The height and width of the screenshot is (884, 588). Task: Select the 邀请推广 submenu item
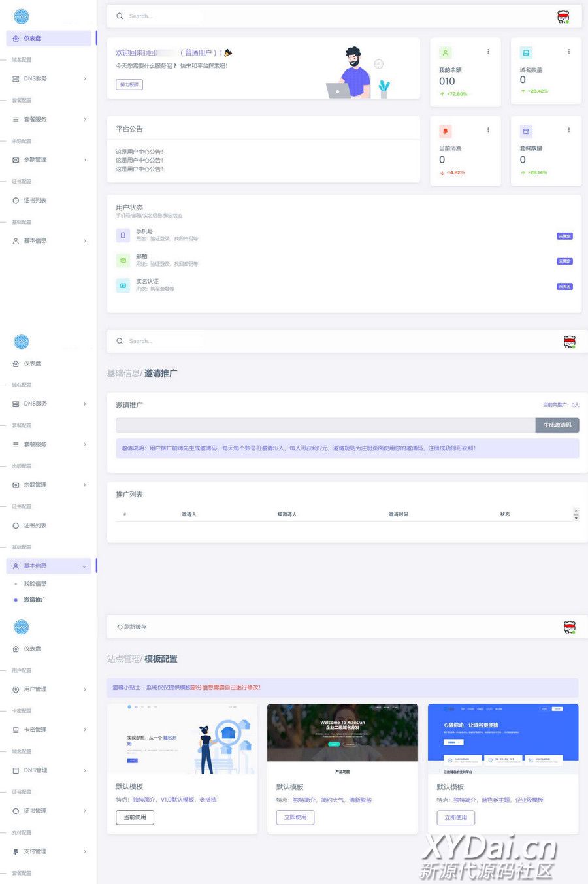(35, 600)
